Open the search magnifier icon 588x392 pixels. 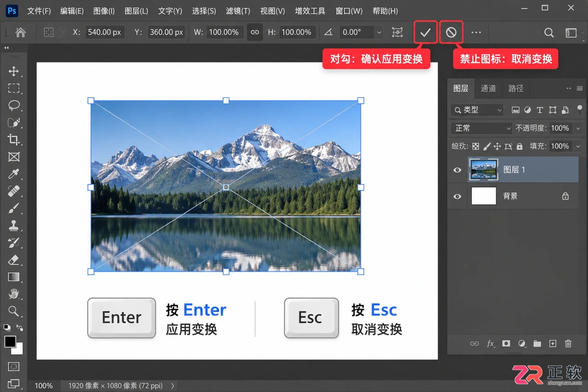549,33
